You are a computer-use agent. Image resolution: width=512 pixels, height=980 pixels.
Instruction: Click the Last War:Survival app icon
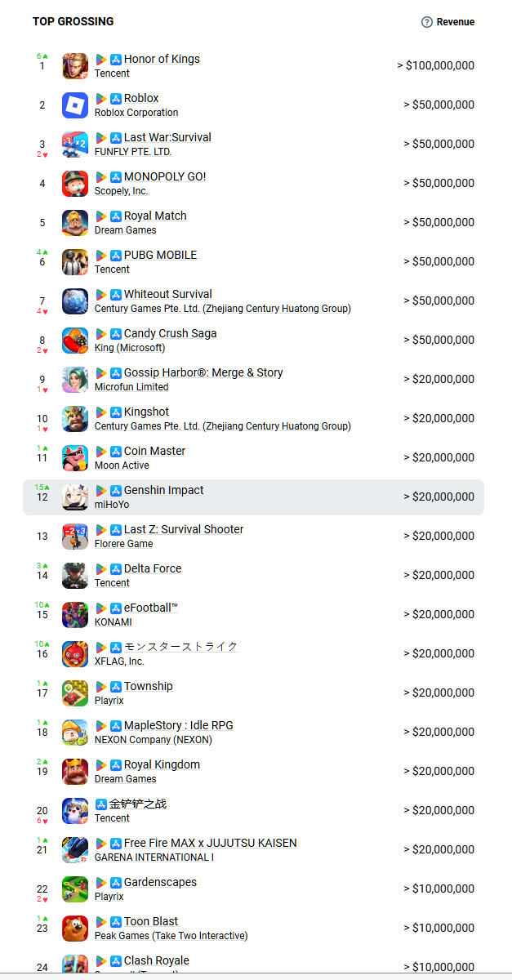pyautogui.click(x=75, y=145)
